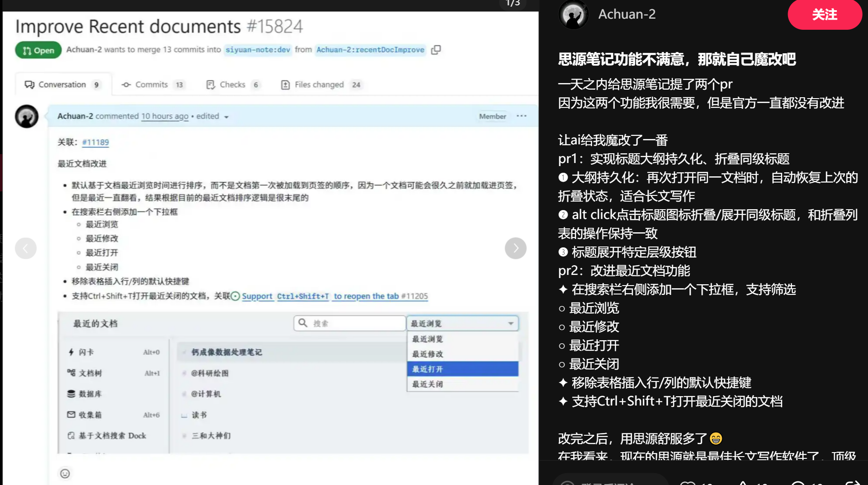The height and width of the screenshot is (485, 868).
Task: Open the Checks tab
Action: (233, 84)
